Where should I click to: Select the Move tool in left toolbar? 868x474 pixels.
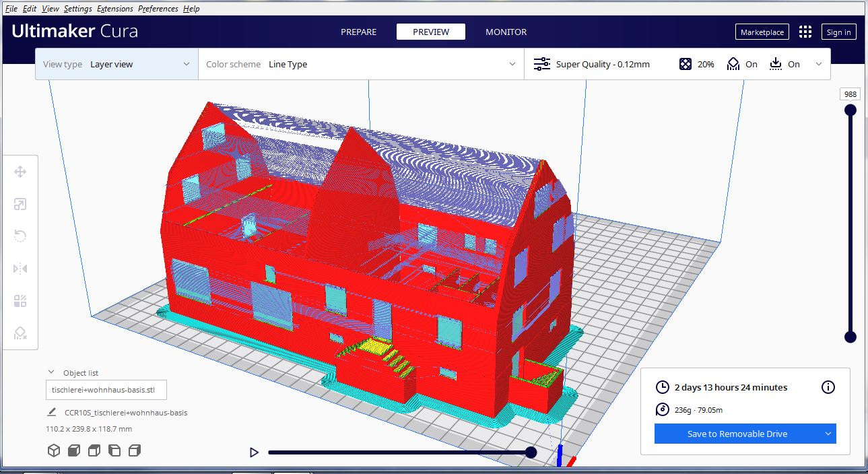[x=20, y=172]
